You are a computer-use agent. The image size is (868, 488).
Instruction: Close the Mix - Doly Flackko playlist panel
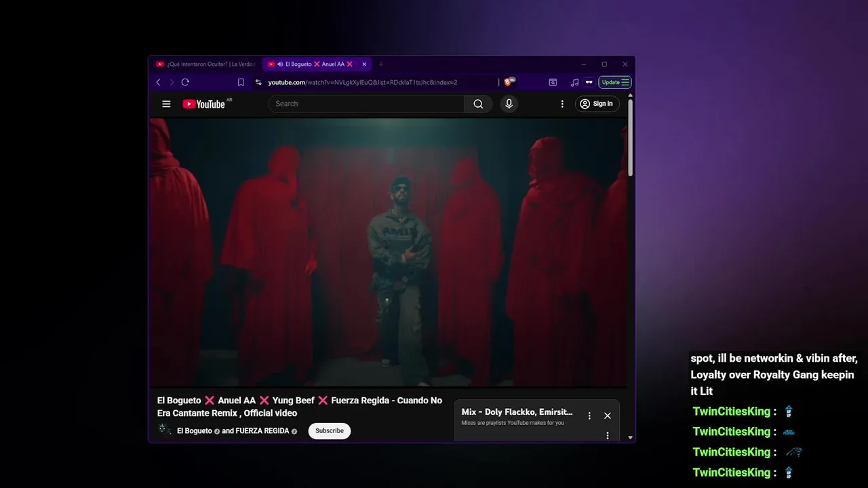pos(608,415)
